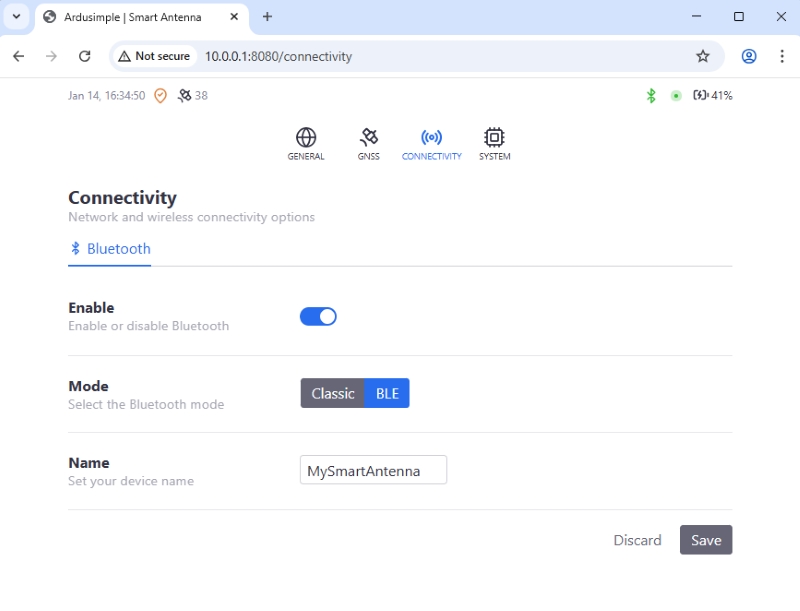Toggle the Bluetooth Enable switch
Viewport: 800px width, 611px height.
pos(318,317)
